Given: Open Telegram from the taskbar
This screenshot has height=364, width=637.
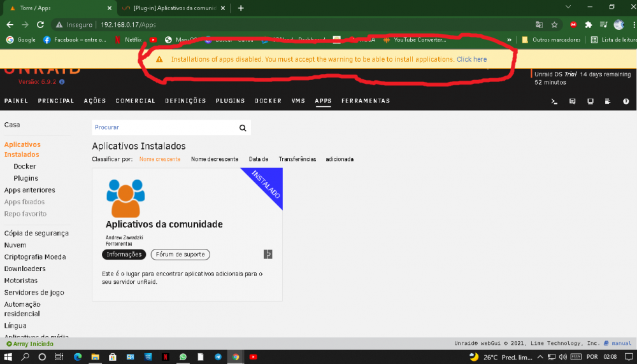Looking at the screenshot, I should pyautogui.click(x=218, y=357).
